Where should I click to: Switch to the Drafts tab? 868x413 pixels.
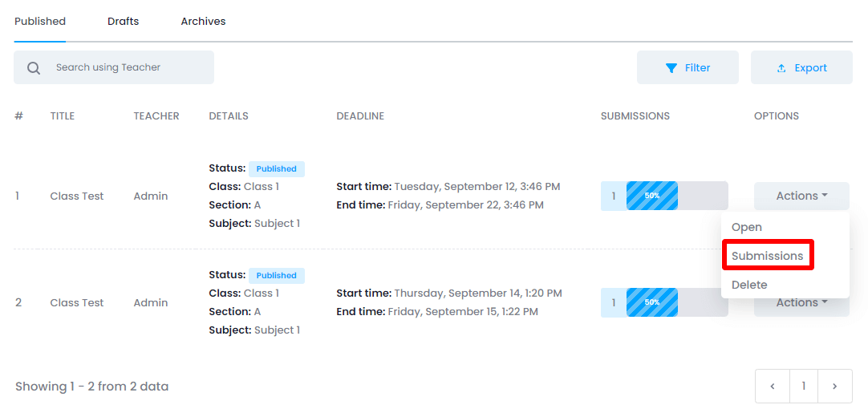[x=124, y=22]
